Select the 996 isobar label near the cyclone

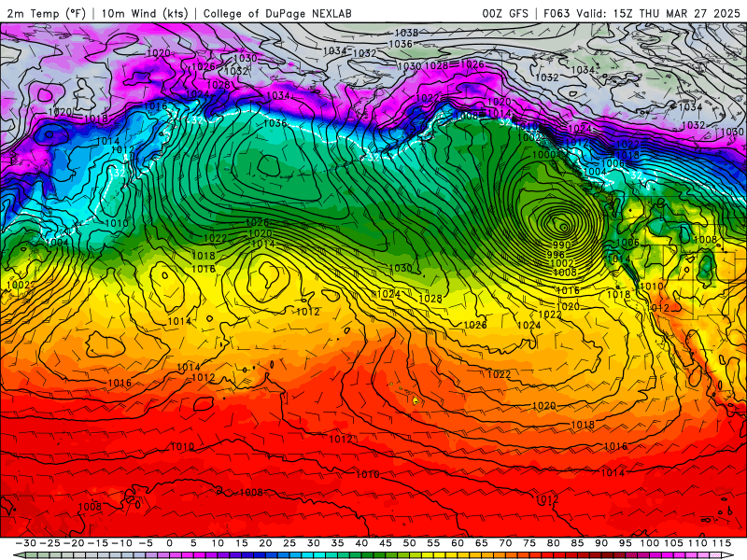click(556, 254)
